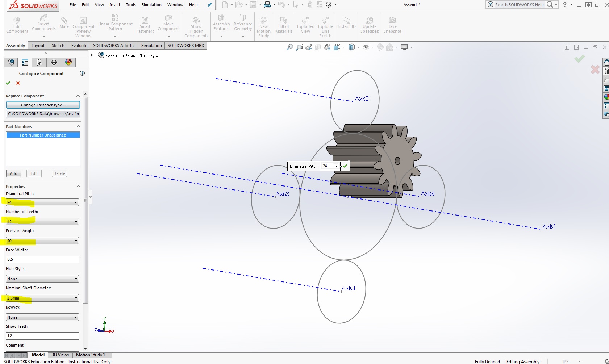Viewport: 609px width, 364px height.
Task: Open the PropertyManager tab icon
Action: coord(25,62)
